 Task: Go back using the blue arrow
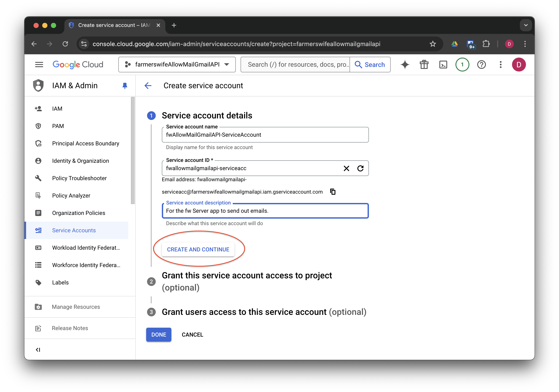click(148, 86)
